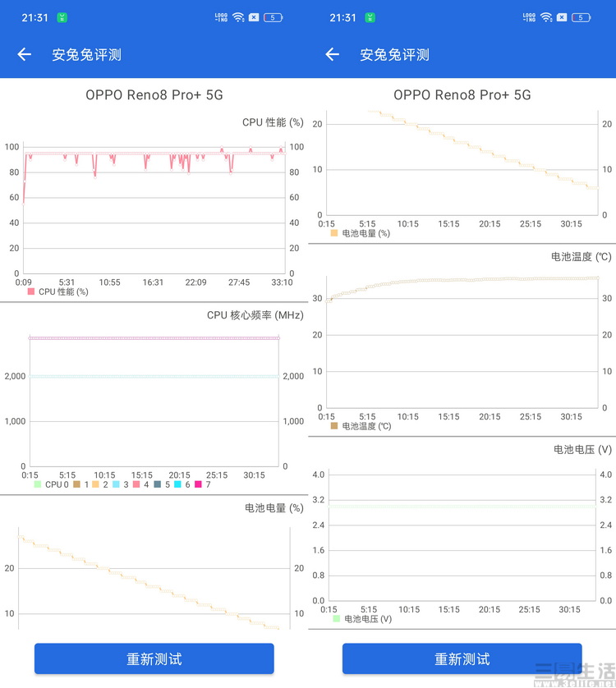Tap the logging icon in right status bar
This screenshot has width=616, height=688.
pos(529,17)
